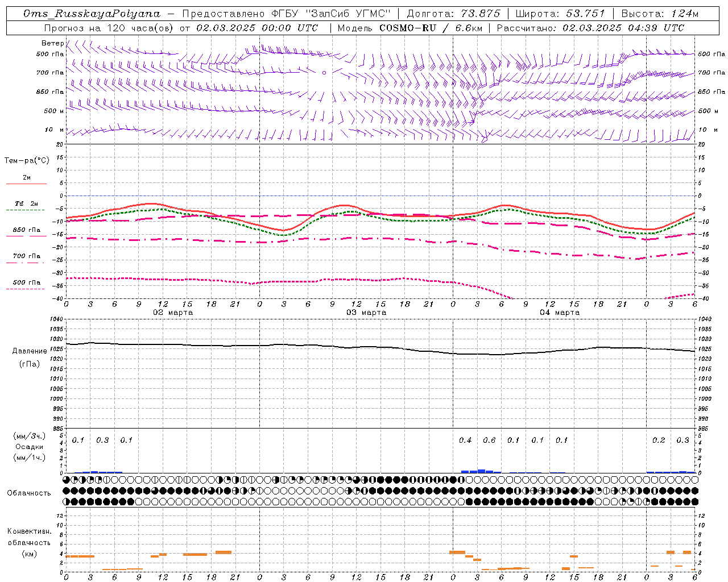The width and height of the screenshot is (728, 582).
Task: Click the Осадки precipitation label
Action: [x=30, y=447]
